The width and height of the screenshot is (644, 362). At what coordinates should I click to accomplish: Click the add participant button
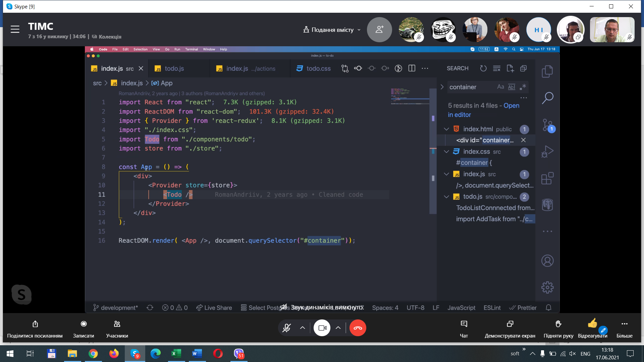[x=379, y=29]
